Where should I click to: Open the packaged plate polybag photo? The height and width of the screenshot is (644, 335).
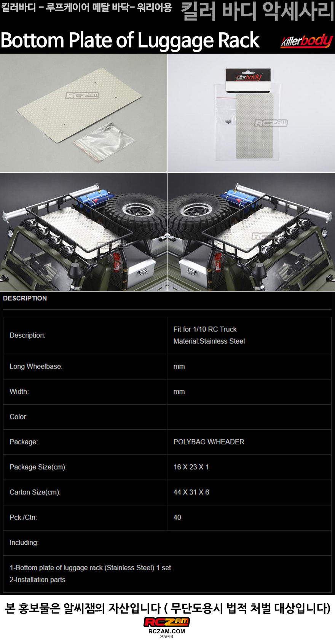pyautogui.click(x=251, y=113)
